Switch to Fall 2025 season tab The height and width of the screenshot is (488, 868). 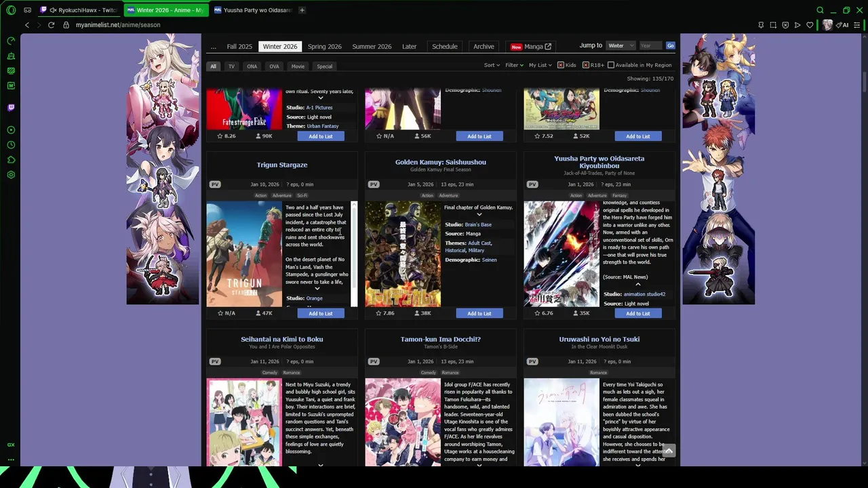[239, 47]
